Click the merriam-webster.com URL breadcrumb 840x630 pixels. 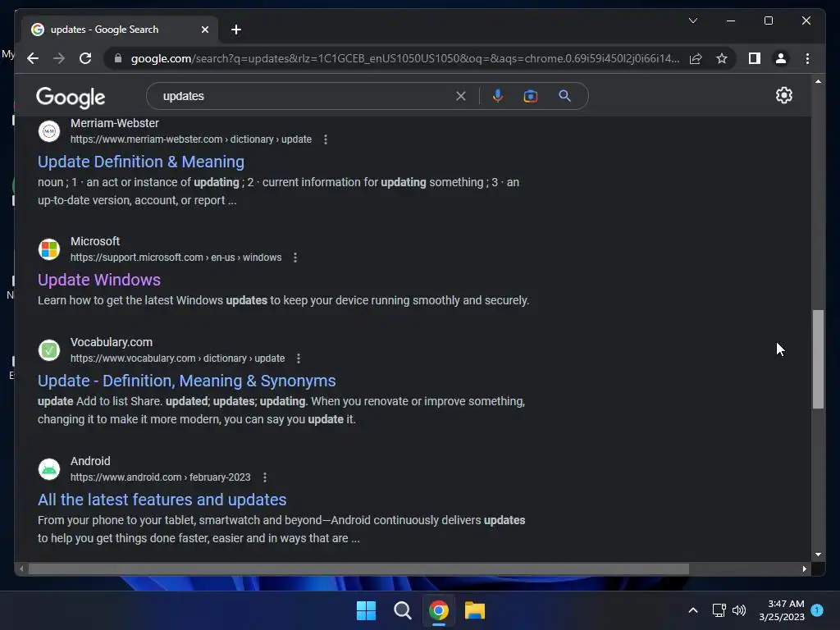[190, 139]
